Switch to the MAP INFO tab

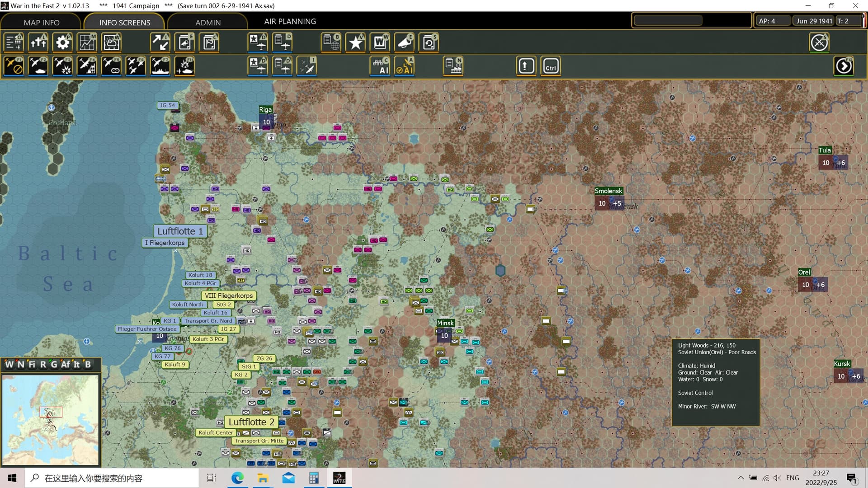click(41, 22)
